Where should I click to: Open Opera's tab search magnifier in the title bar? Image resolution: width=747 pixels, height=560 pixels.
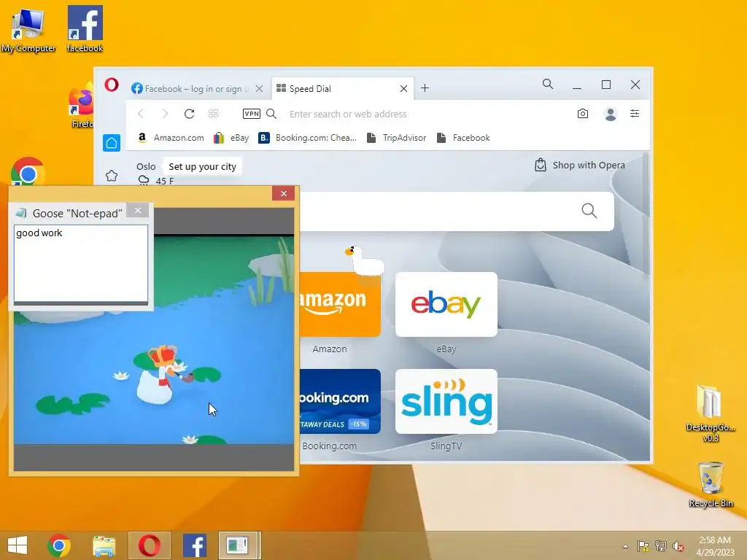click(548, 85)
